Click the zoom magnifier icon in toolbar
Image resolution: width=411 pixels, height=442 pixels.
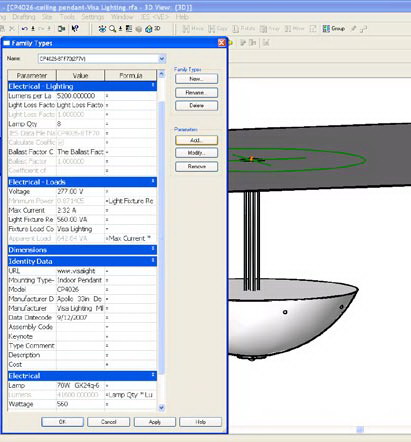[x=112, y=29]
